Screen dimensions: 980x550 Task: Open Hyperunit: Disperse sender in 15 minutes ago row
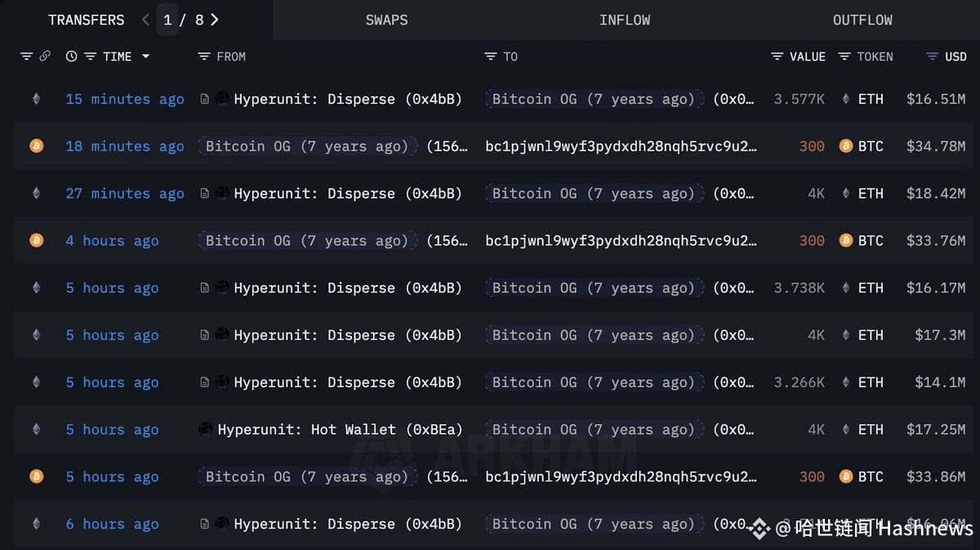point(348,99)
